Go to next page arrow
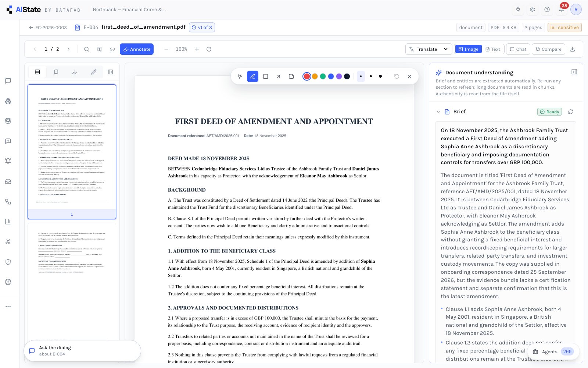Image resolution: width=588 pixels, height=368 pixels. tap(68, 49)
